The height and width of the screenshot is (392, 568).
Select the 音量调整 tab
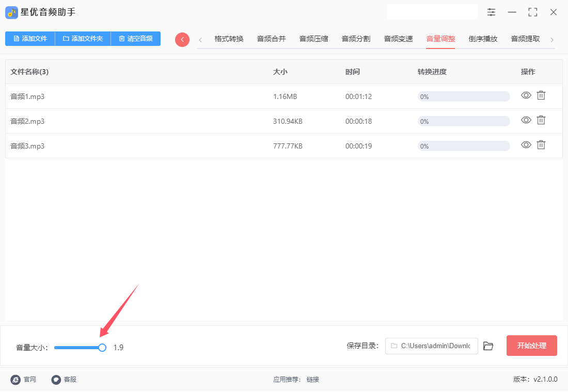(440, 39)
